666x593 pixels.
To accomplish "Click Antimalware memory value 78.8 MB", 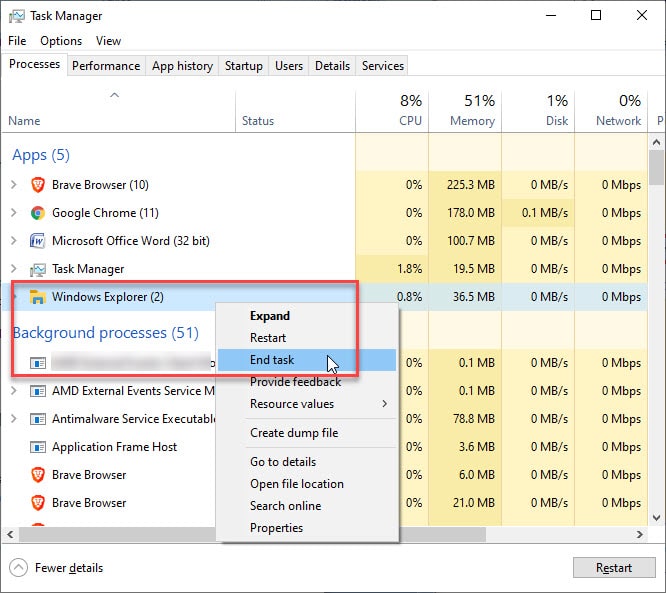I will [474, 419].
